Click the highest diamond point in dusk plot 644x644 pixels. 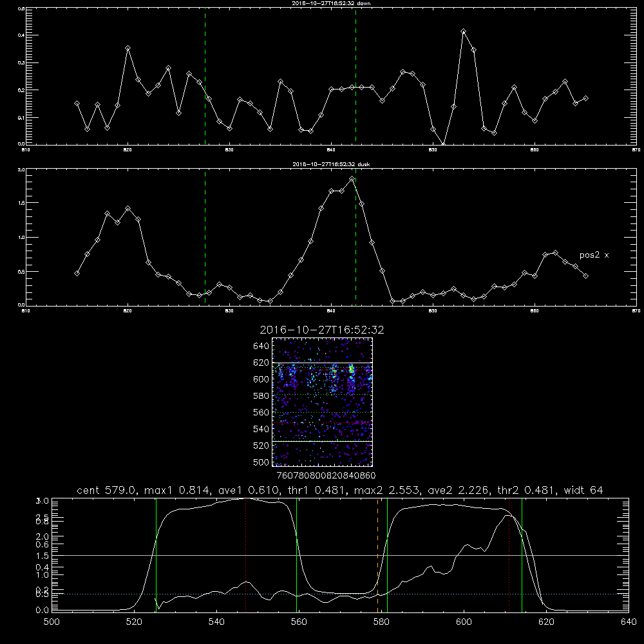point(352,178)
